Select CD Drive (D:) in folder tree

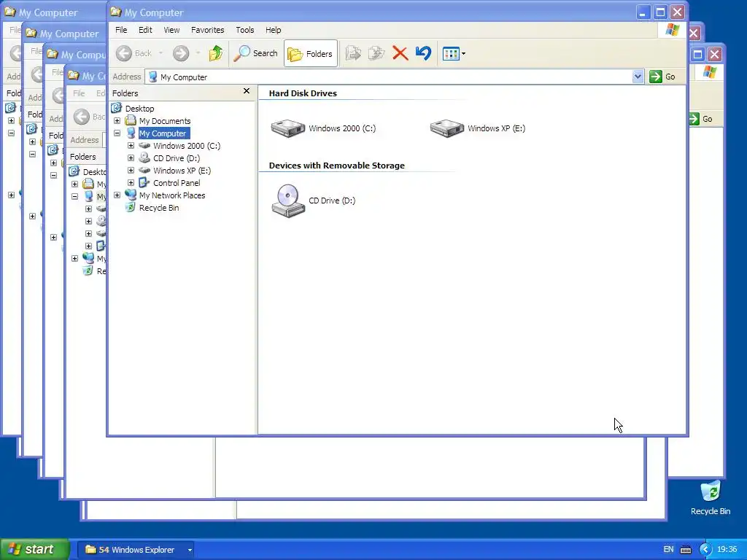pos(177,158)
